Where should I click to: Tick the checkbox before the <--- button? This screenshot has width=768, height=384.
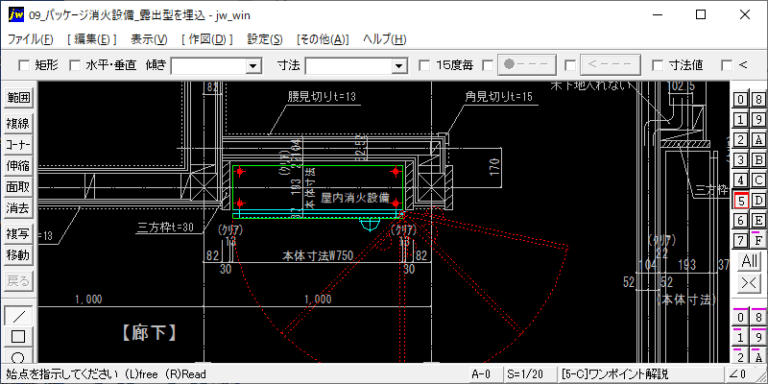coord(570,65)
